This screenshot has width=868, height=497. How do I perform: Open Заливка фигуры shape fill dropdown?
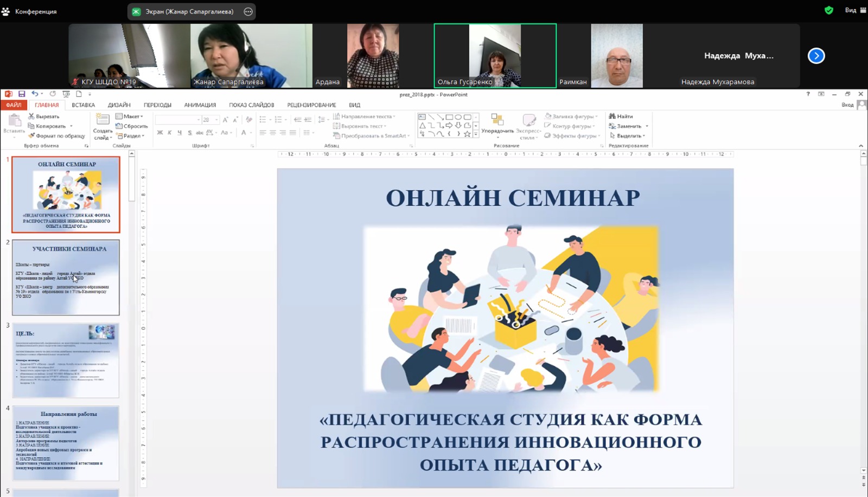click(571, 117)
